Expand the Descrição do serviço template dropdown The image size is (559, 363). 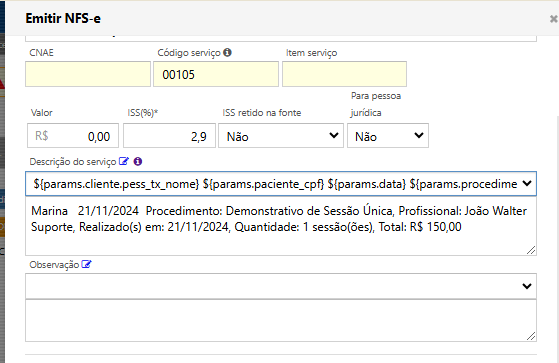click(x=281, y=184)
